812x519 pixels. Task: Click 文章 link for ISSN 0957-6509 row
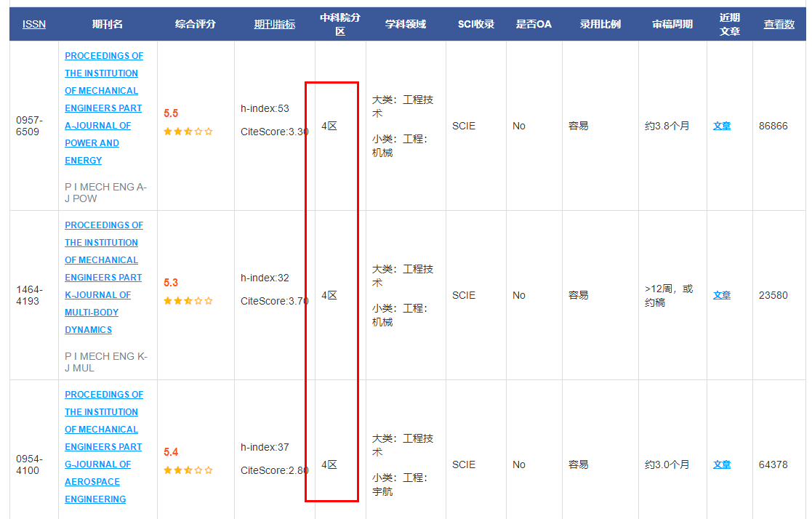click(721, 126)
